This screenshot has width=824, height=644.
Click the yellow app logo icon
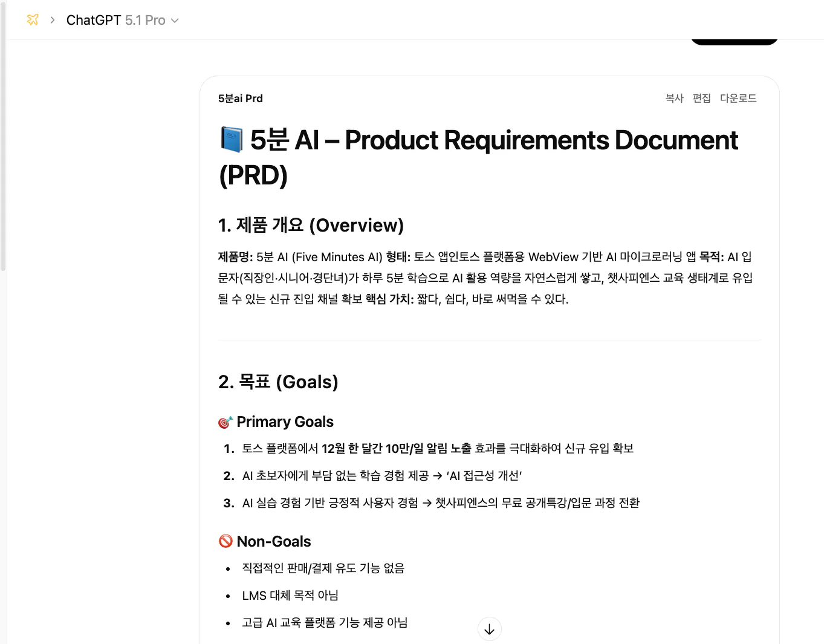point(33,20)
